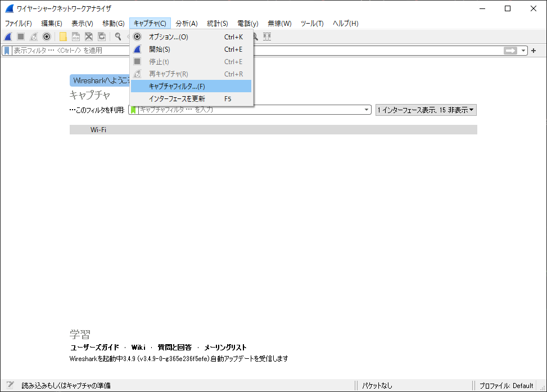This screenshot has width=547, height=392.
Task: Minimize the Wireshark window
Action: (482, 9)
